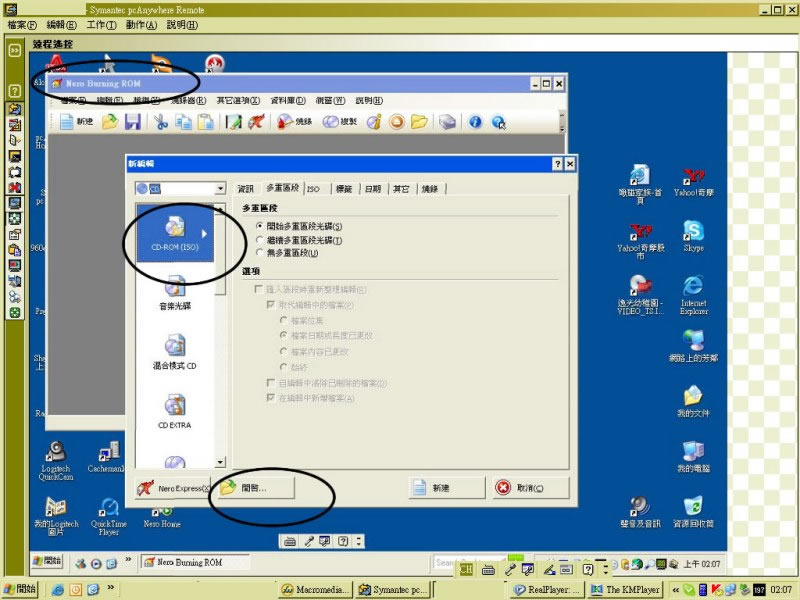Click the Cancel button in dialog
The height and width of the screenshot is (600, 800).
(x=531, y=488)
